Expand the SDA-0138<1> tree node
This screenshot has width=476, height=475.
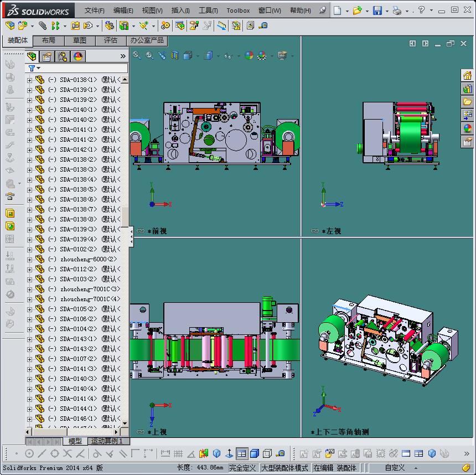pos(29,80)
